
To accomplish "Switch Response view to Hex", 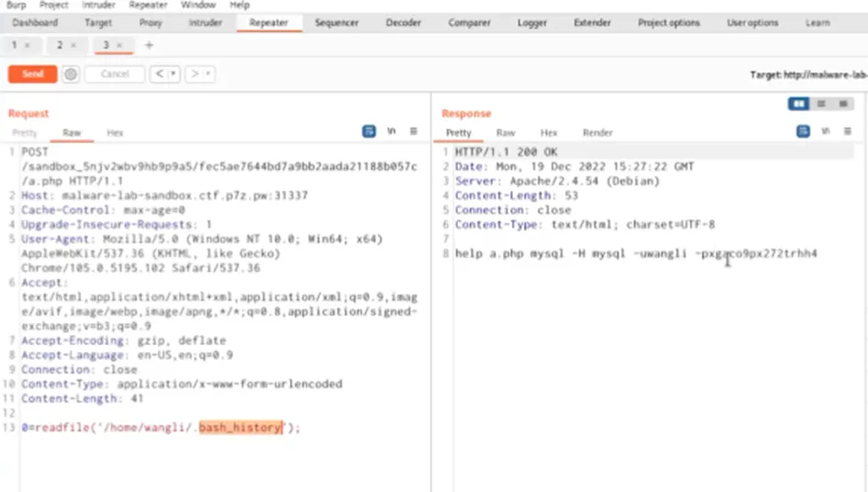I will (x=549, y=133).
